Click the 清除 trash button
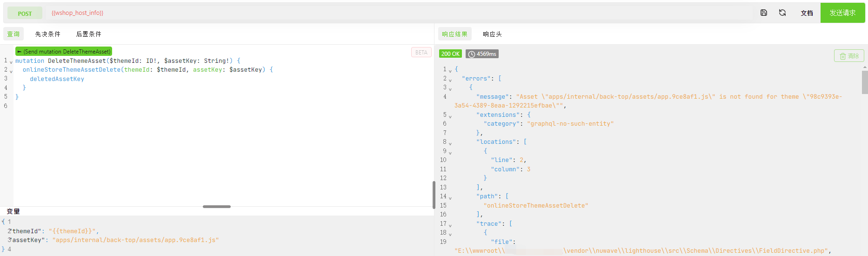Image resolution: width=868 pixels, height=256 pixels. pyautogui.click(x=849, y=56)
